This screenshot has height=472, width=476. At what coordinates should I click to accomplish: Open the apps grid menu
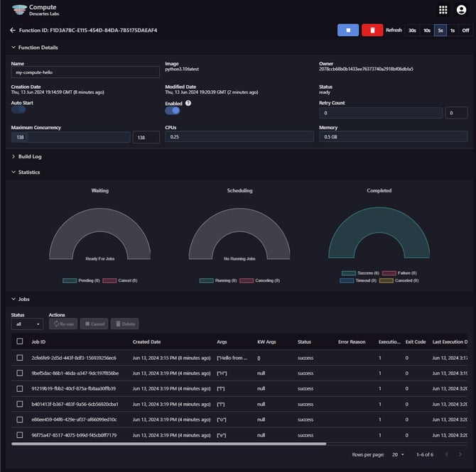(x=443, y=10)
